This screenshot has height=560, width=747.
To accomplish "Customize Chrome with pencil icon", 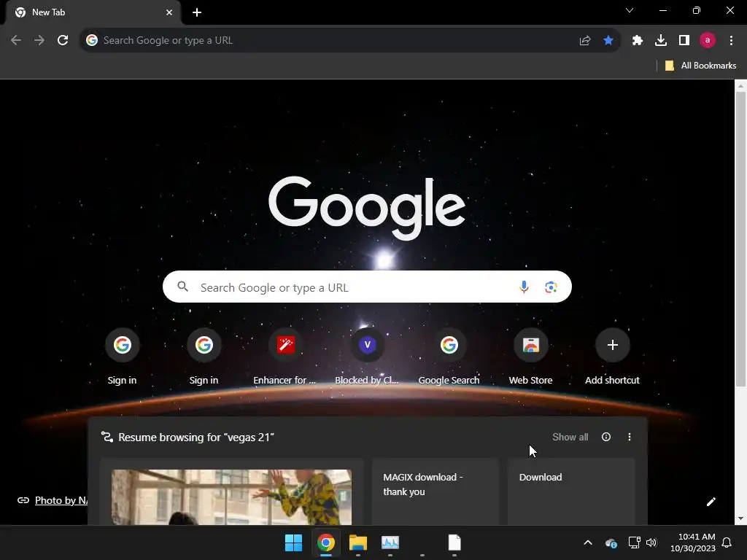I will point(711,502).
